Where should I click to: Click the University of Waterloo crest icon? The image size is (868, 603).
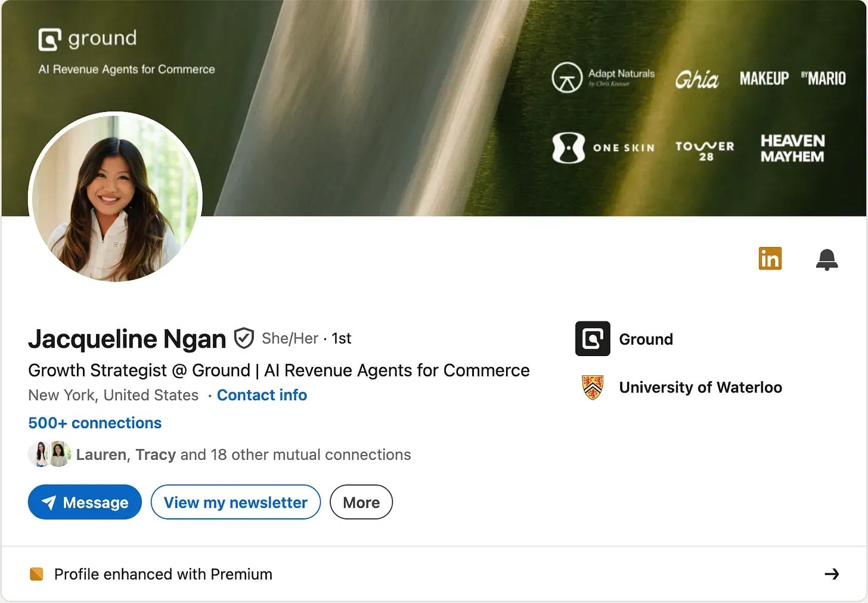click(593, 387)
